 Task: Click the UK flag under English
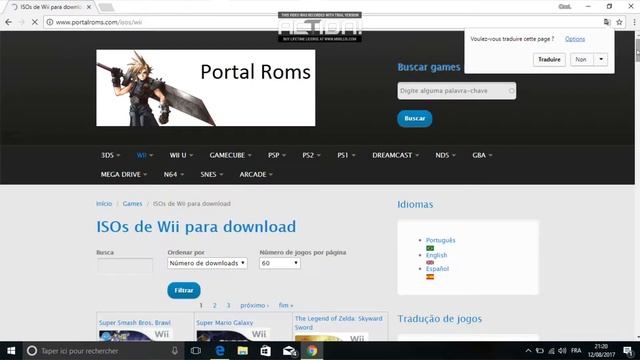[x=430, y=262]
